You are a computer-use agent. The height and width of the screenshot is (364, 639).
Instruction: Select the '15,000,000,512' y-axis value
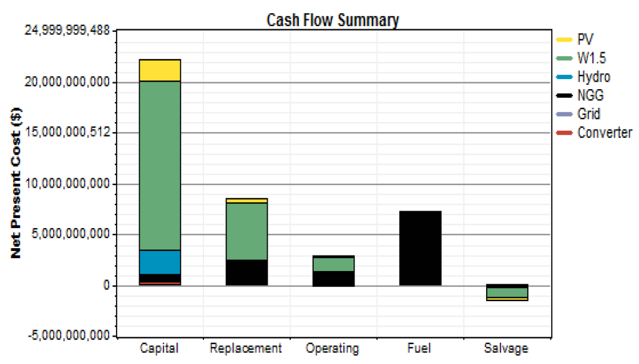(67, 132)
